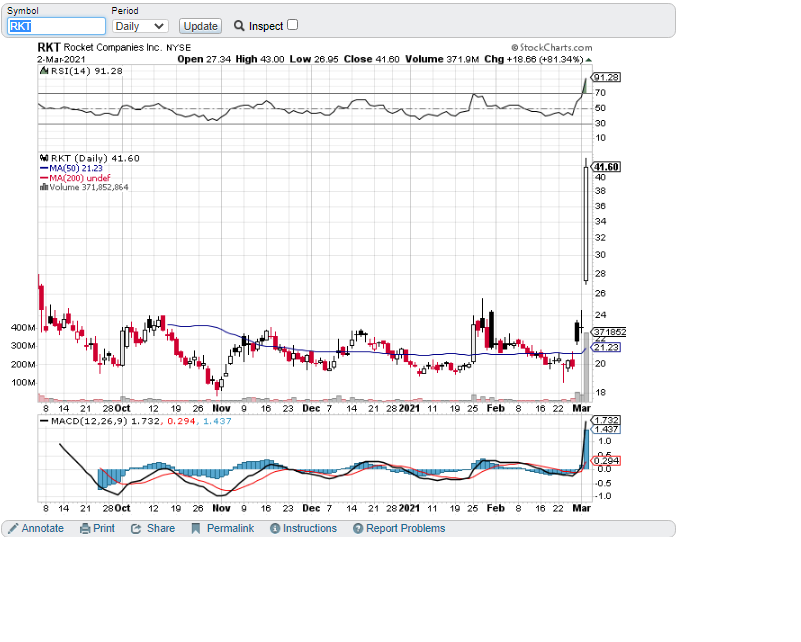This screenshot has width=801, height=642.
Task: Click the "Volume 371.9M" header value
Action: [442, 59]
